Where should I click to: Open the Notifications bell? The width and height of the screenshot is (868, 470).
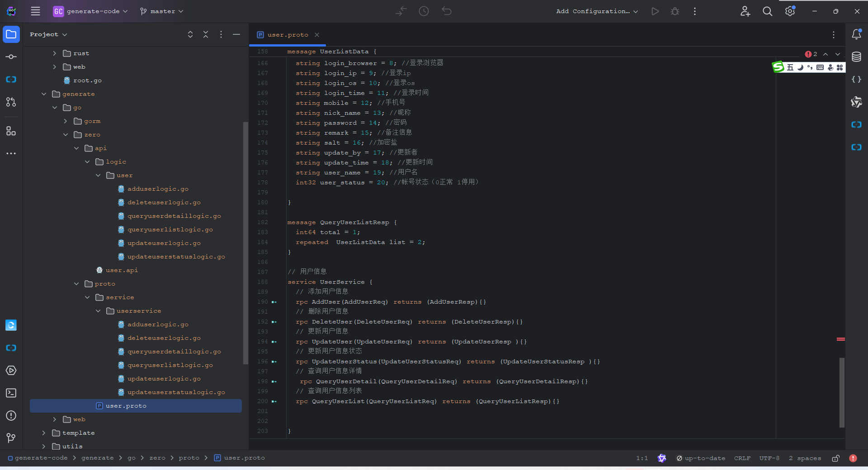[x=856, y=34]
